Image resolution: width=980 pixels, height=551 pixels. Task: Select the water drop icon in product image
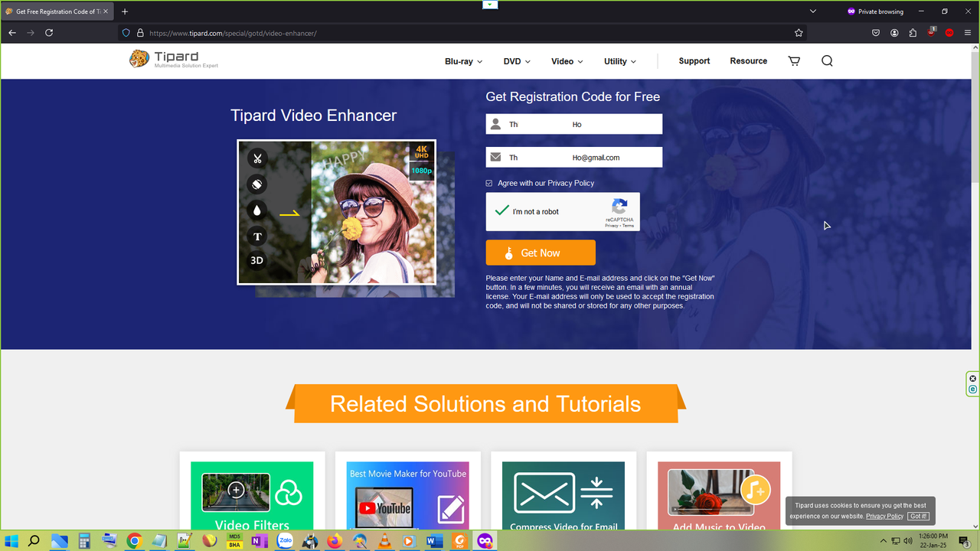pos(257,210)
